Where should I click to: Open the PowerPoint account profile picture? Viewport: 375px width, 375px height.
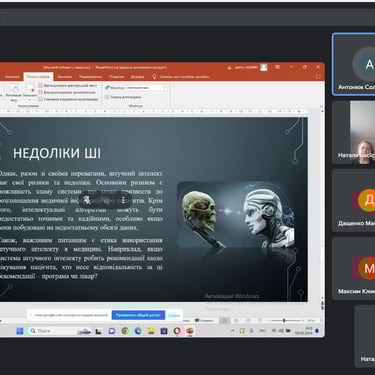[x=264, y=67]
